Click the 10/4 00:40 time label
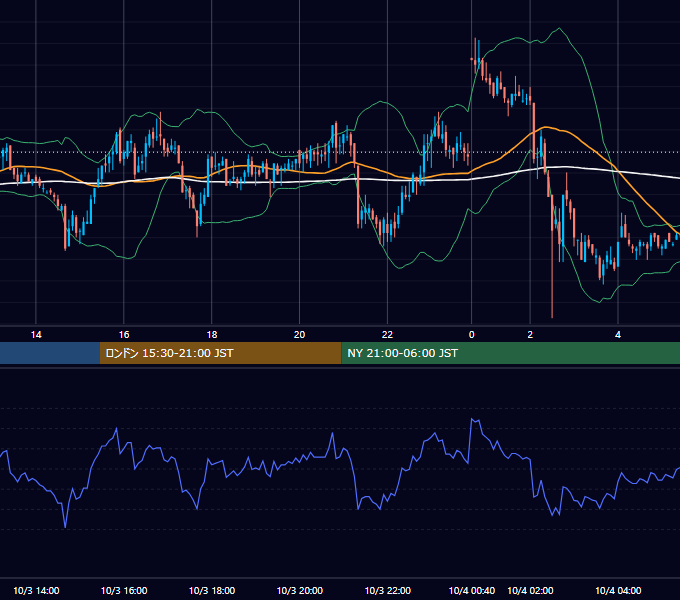The image size is (680, 600). coord(472,590)
